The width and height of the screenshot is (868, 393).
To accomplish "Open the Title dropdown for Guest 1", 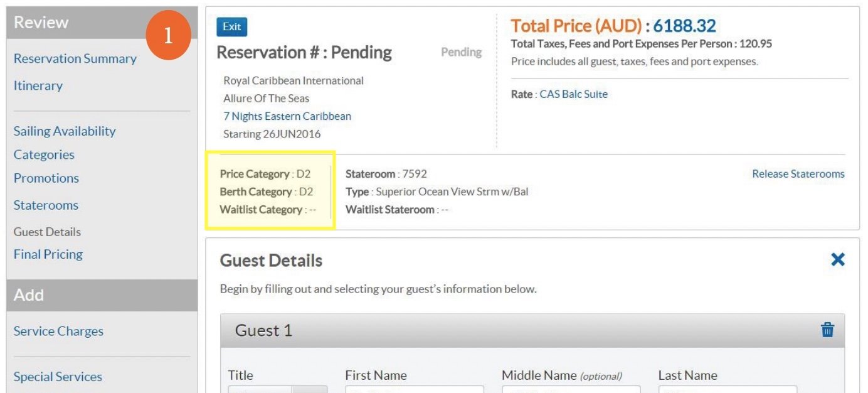I will [x=277, y=389].
